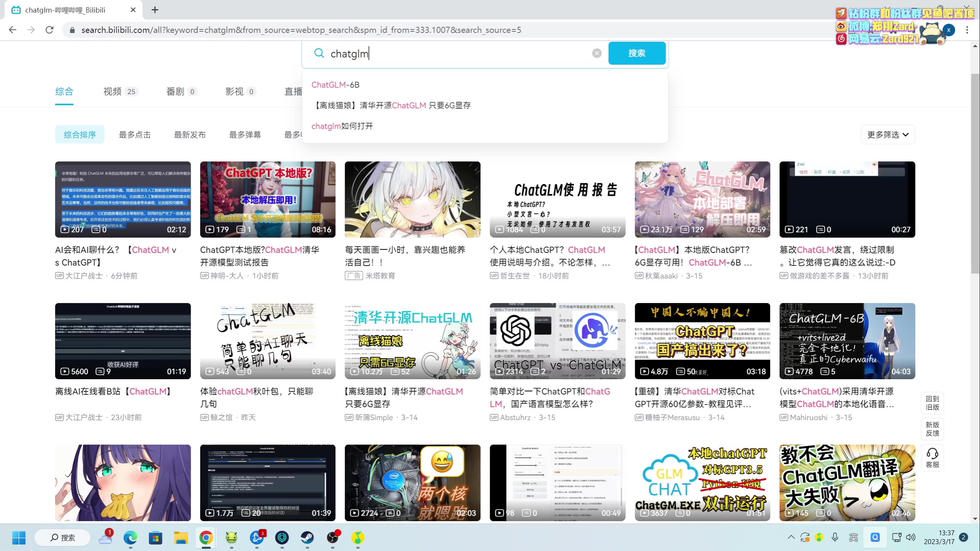
Task: Open the Windows Start menu
Action: pyautogui.click(x=19, y=538)
